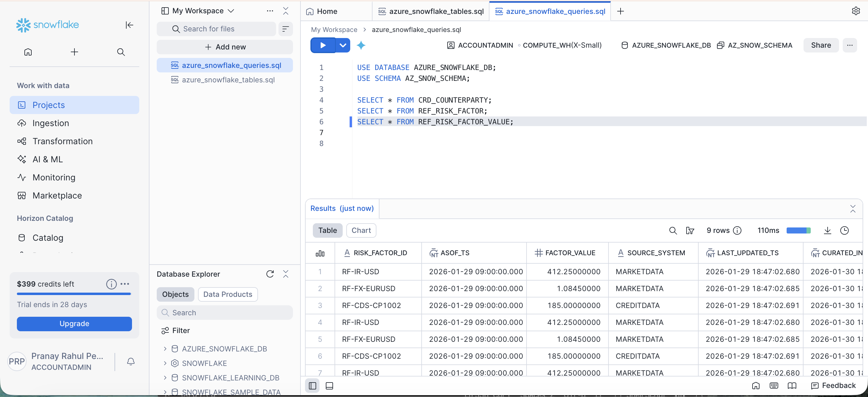Screen dimensions: 868x397
Task: Open the run options dropdown arrow
Action: coord(343,45)
